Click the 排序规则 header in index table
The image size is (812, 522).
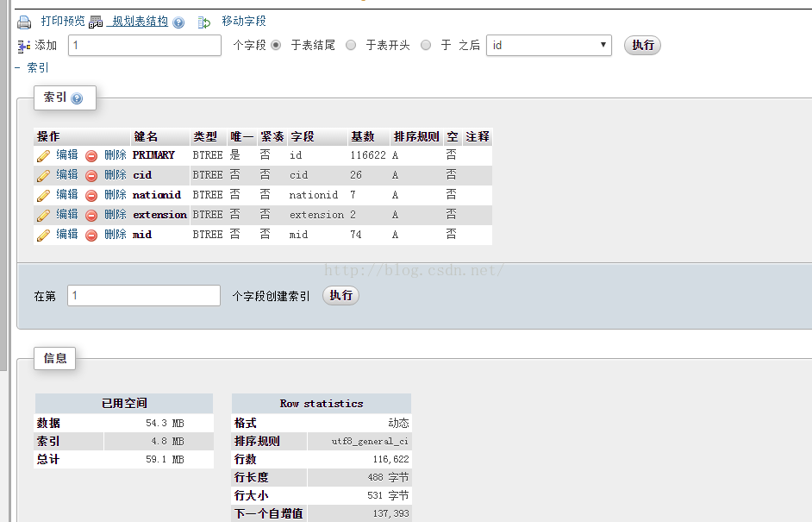(x=416, y=137)
